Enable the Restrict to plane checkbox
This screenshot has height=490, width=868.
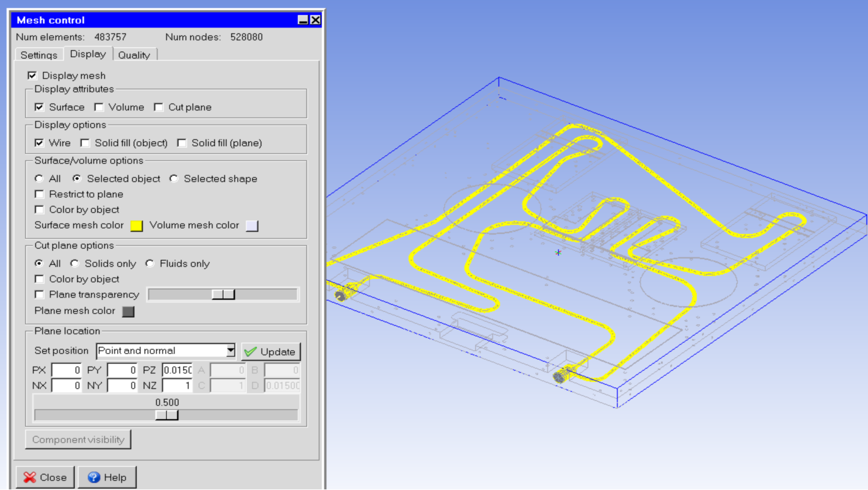coord(40,194)
